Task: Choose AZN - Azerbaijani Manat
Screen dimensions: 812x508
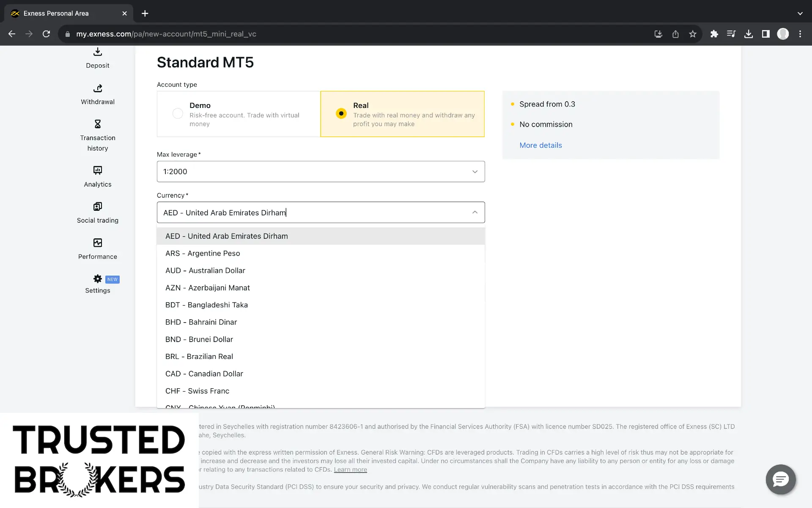Action: point(321,288)
